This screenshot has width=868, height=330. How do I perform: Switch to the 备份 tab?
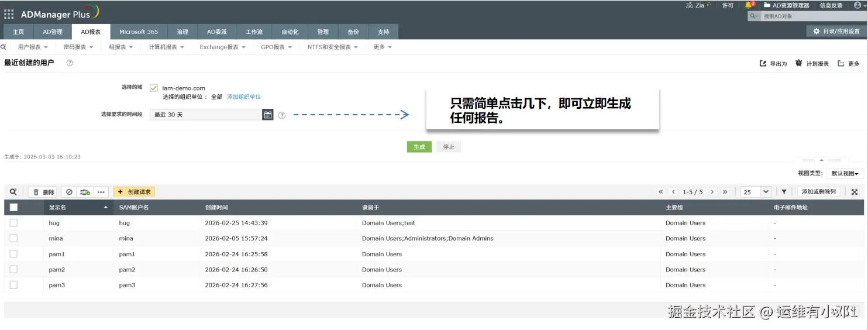pyautogui.click(x=353, y=32)
